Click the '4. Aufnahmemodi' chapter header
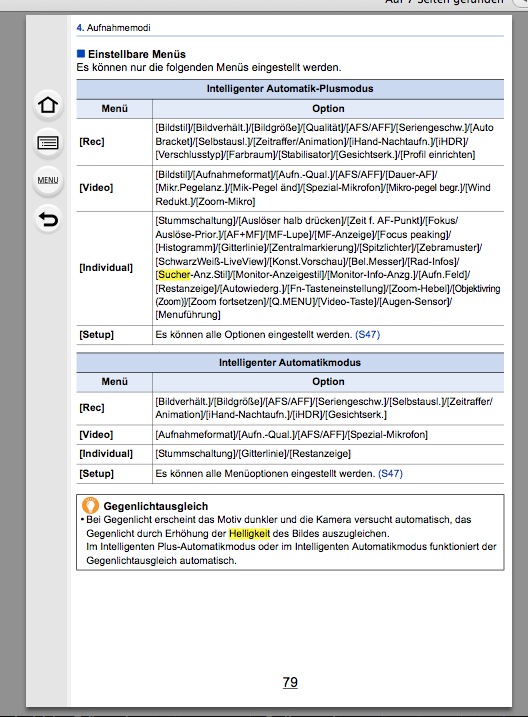 (113, 27)
